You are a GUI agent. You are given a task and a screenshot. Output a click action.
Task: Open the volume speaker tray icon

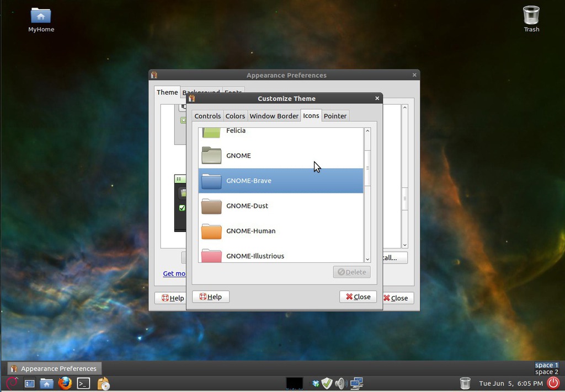pyautogui.click(x=340, y=383)
